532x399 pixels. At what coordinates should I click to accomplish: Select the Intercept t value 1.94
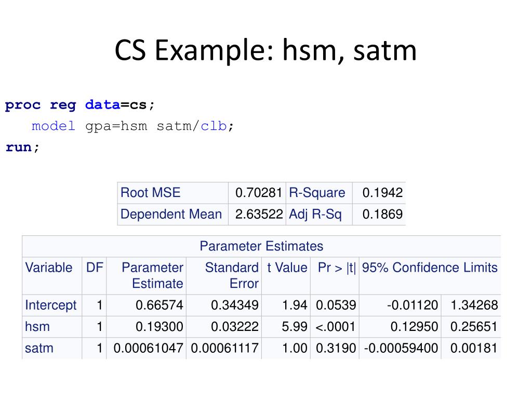point(286,305)
